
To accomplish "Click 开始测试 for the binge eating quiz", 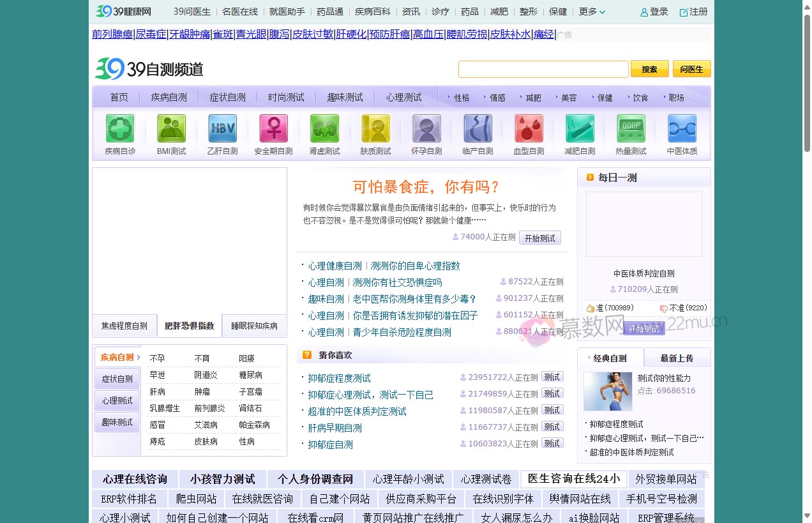I will click(x=539, y=237).
